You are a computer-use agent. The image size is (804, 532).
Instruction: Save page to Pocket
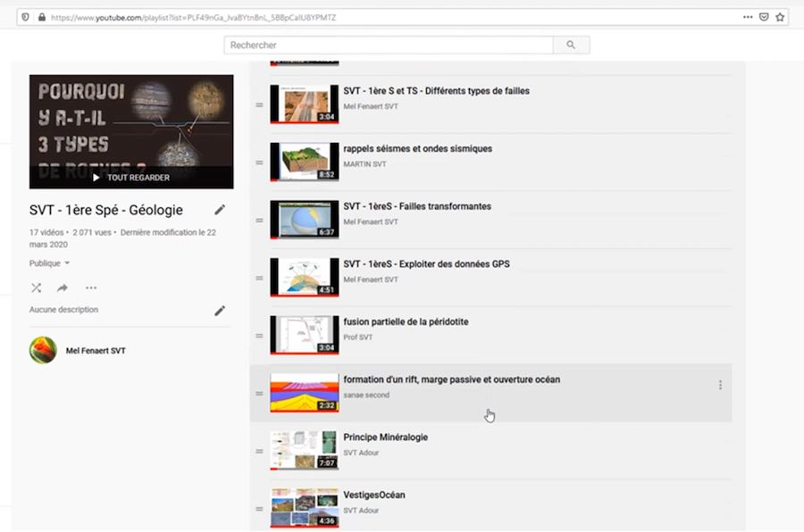click(764, 17)
